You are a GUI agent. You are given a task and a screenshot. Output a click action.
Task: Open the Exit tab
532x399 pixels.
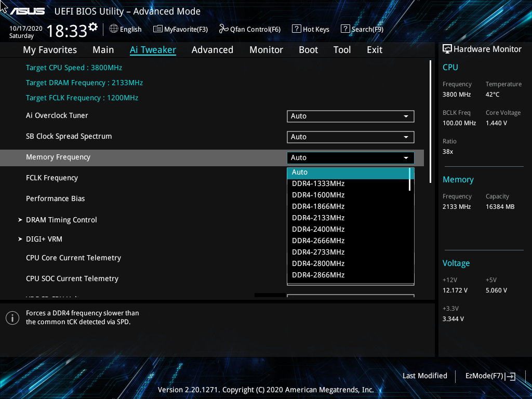pyautogui.click(x=375, y=50)
